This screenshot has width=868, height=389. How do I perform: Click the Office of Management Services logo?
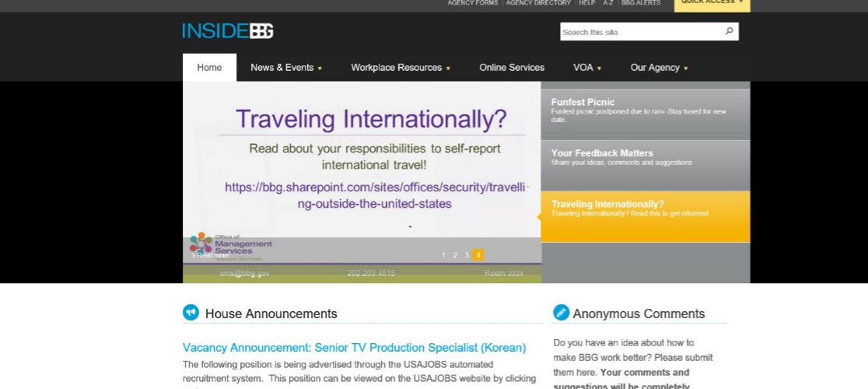(x=232, y=244)
